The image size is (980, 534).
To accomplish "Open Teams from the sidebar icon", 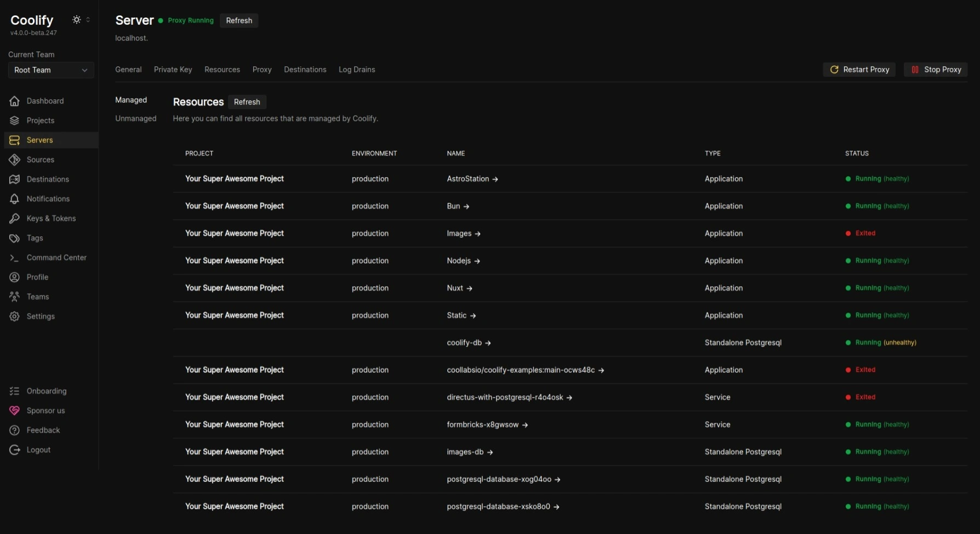I will (14, 297).
